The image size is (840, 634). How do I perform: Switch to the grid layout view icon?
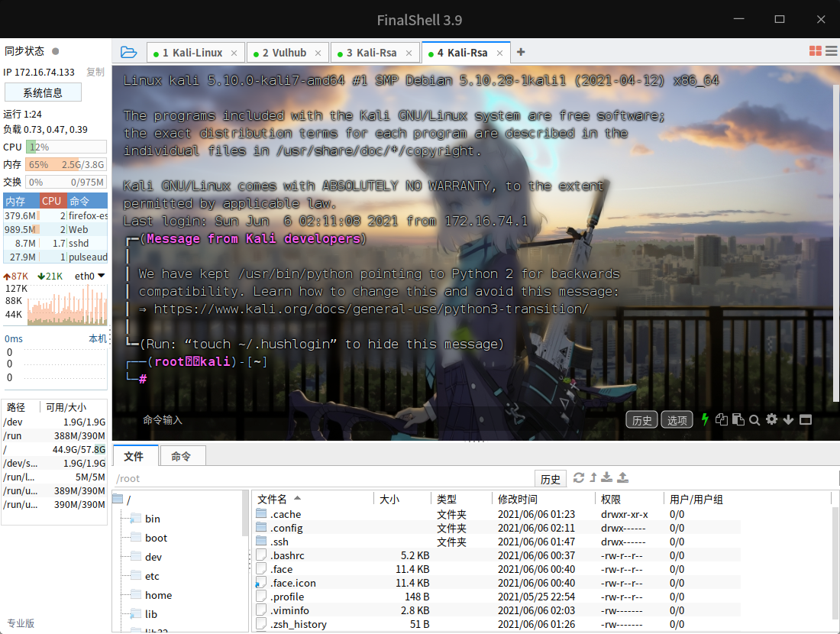tap(816, 51)
